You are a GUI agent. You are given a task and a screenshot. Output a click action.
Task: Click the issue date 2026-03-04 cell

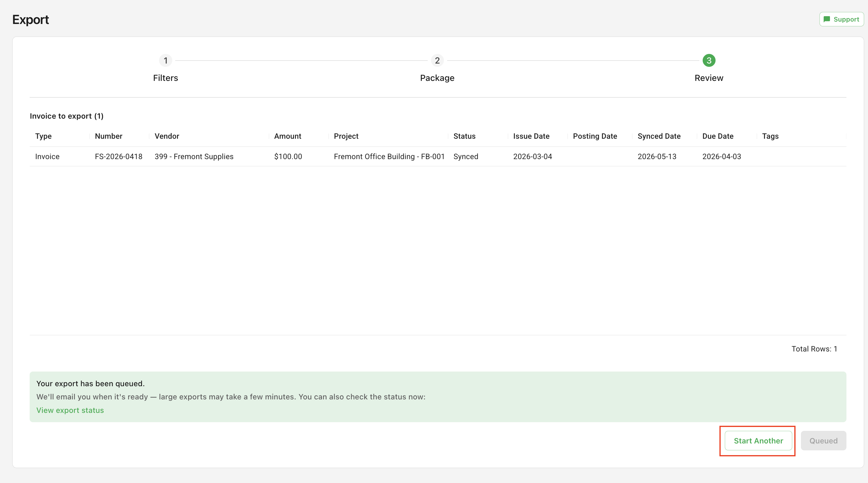(x=533, y=156)
